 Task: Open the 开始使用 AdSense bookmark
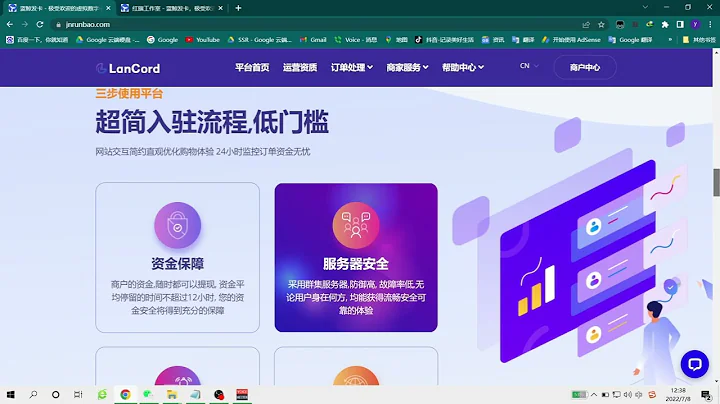pos(571,40)
